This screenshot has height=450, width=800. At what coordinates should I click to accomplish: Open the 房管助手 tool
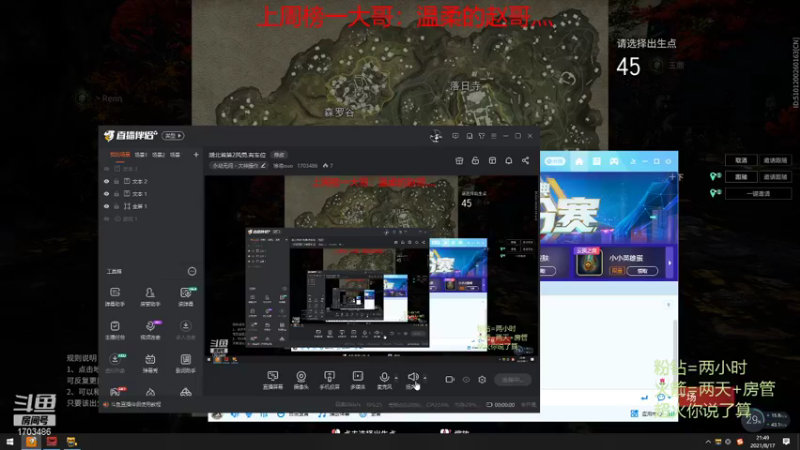click(x=150, y=296)
